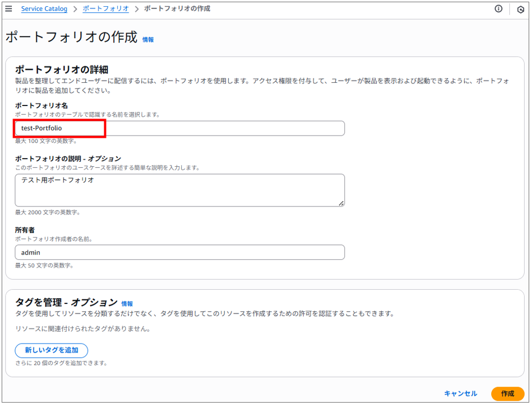Click the ポートフォリオの詳細 section heading

(61, 70)
